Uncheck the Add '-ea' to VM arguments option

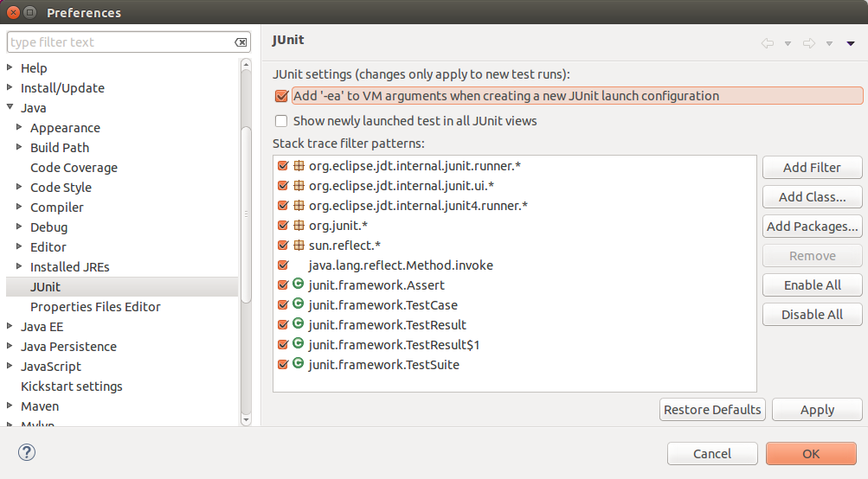pyautogui.click(x=281, y=96)
